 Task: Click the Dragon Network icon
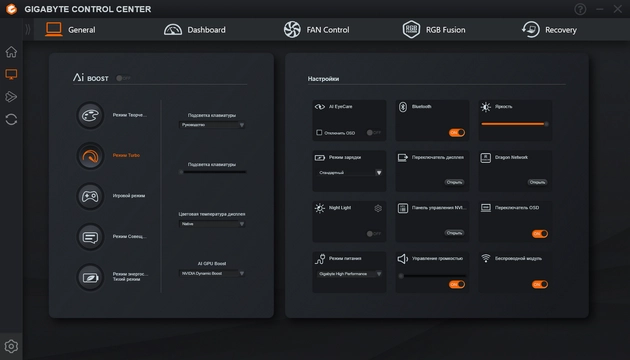486,158
